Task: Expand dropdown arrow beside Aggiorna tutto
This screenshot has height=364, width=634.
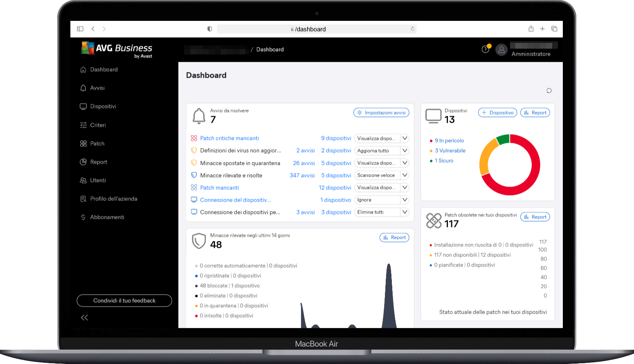Action: (x=405, y=151)
